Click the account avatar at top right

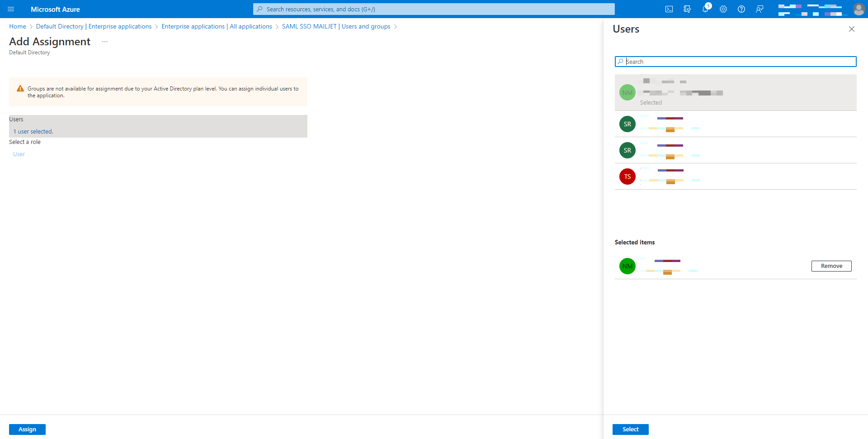859,9
